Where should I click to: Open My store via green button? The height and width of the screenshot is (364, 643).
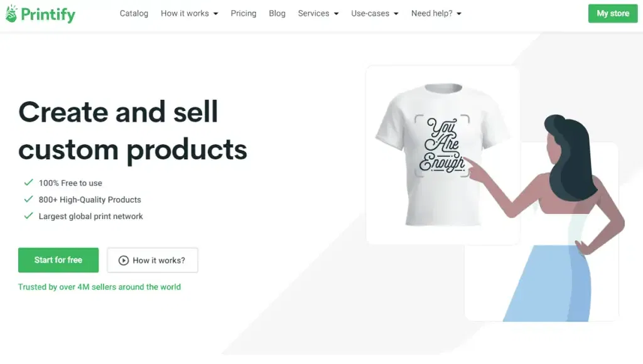pyautogui.click(x=613, y=13)
